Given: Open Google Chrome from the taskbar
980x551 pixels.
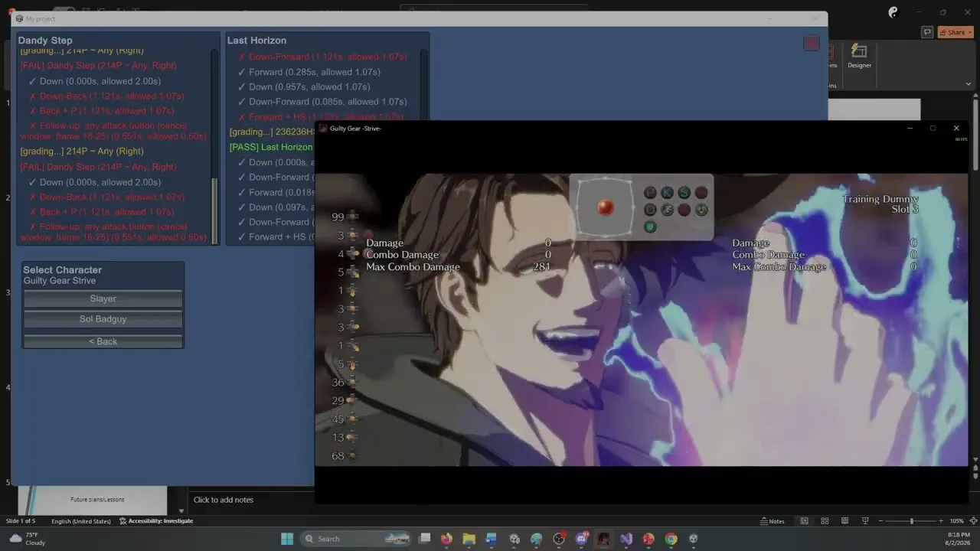Looking at the screenshot, I should [x=671, y=539].
